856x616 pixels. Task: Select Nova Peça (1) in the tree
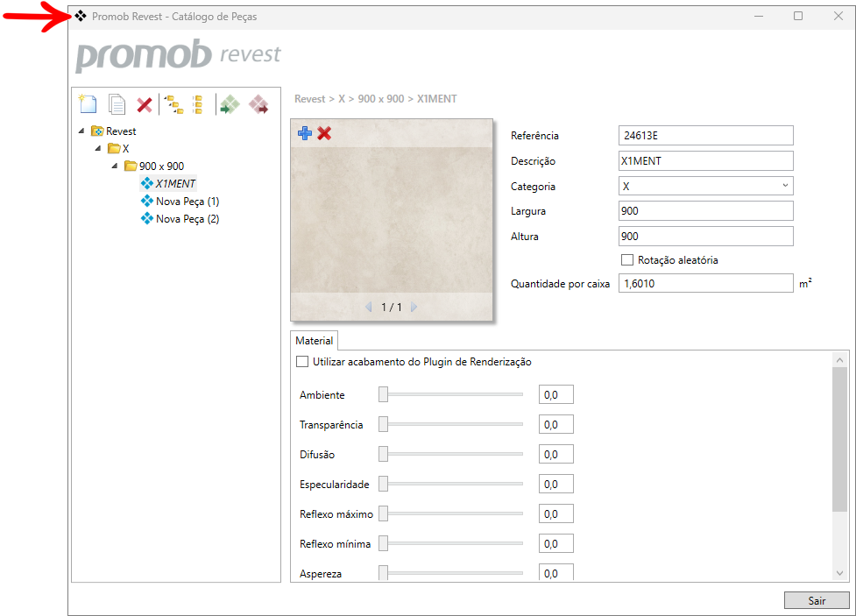(187, 202)
